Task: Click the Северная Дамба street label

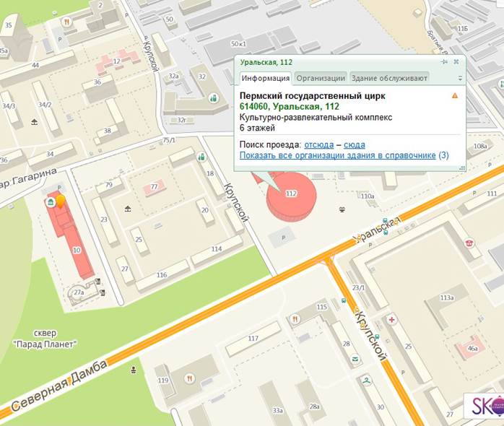Action: [60, 386]
